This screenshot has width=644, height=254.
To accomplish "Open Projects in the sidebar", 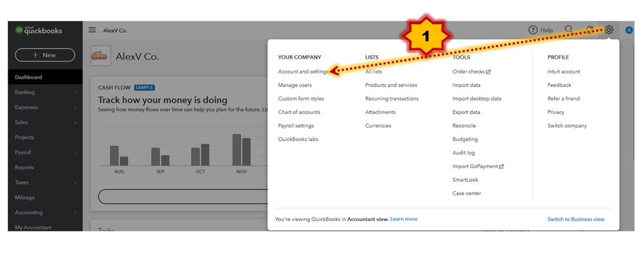I will point(24,137).
